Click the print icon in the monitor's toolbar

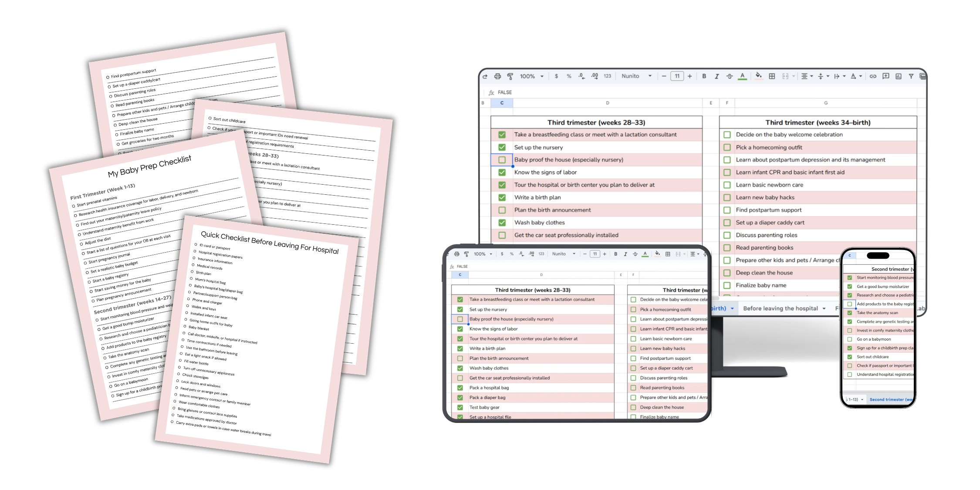(x=497, y=76)
